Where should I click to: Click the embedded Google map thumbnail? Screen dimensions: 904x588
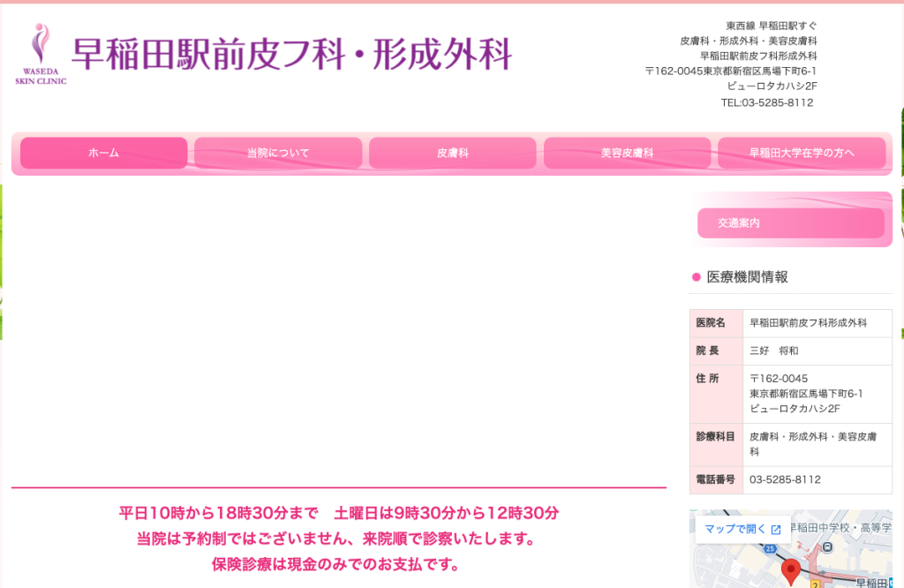pos(791,549)
